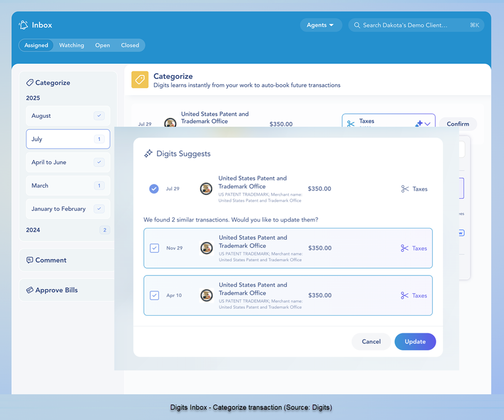Uncheck the Nov 29 similar transaction

click(x=154, y=248)
